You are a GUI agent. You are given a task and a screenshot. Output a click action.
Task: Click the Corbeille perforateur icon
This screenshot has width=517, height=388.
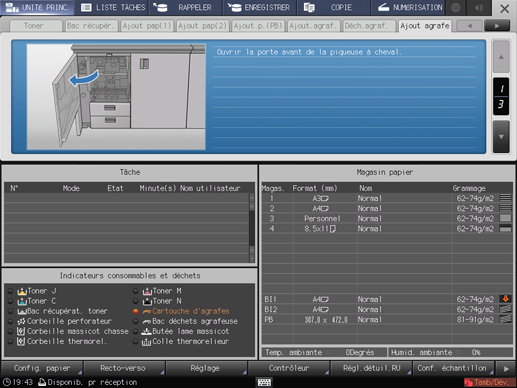coord(22,321)
